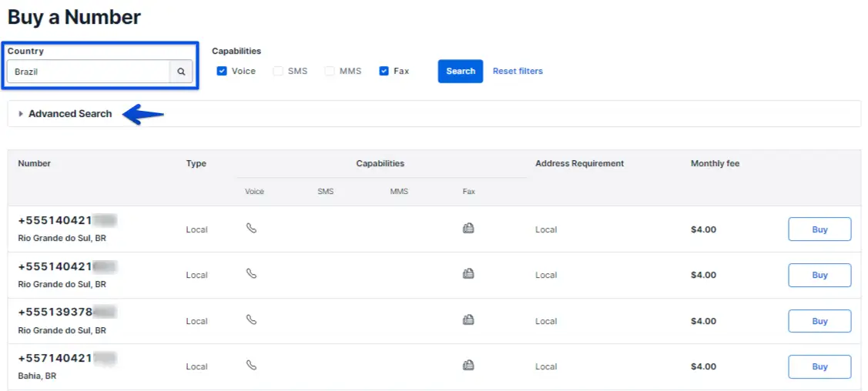868x391 pixels.
Task: Enable the SMS capability checkbox
Action: [278, 71]
